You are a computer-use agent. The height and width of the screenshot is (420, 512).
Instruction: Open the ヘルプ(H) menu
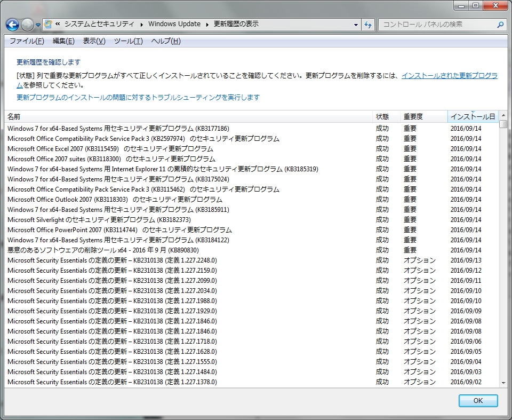(x=166, y=41)
